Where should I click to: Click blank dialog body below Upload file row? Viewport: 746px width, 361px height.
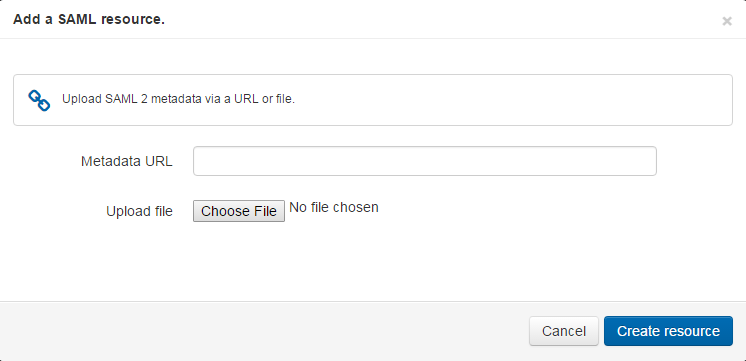[371, 262]
